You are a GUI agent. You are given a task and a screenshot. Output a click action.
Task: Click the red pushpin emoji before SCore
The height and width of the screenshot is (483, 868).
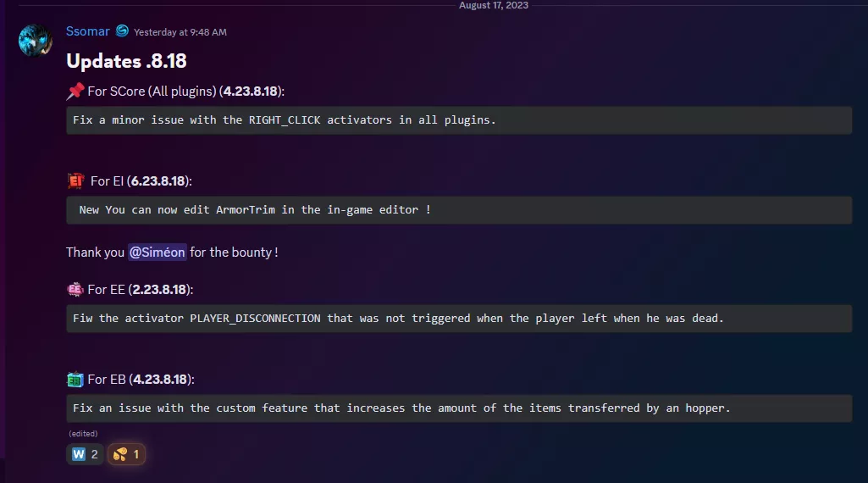click(x=75, y=92)
